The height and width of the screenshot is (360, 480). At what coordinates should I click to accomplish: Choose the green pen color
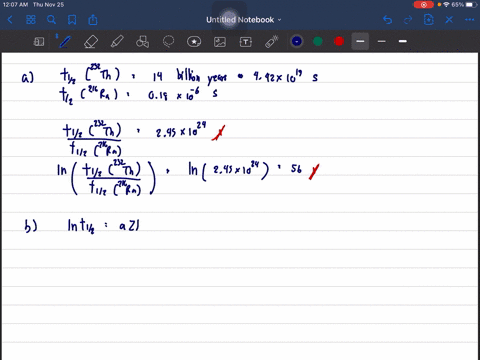pyautogui.click(x=318, y=41)
